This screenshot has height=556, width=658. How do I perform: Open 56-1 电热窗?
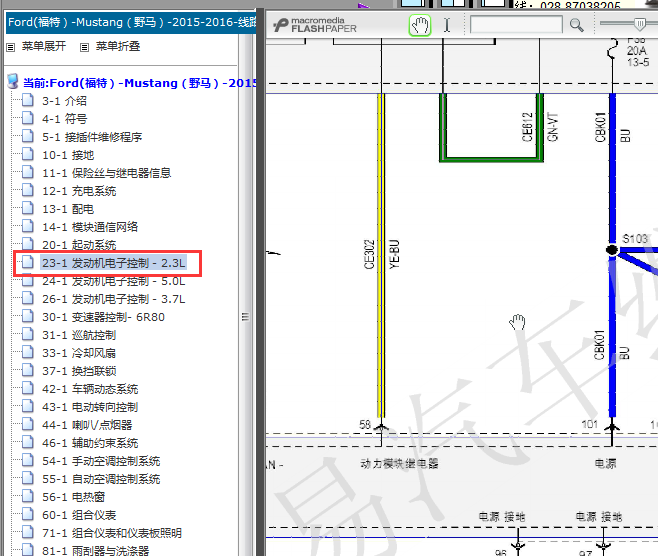[73, 497]
